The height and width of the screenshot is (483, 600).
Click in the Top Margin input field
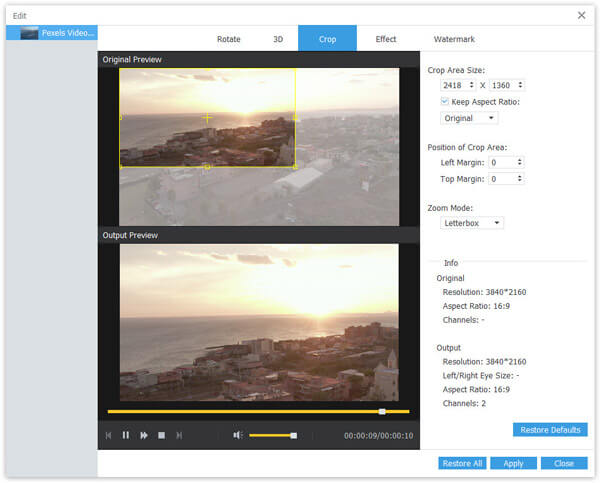point(501,179)
